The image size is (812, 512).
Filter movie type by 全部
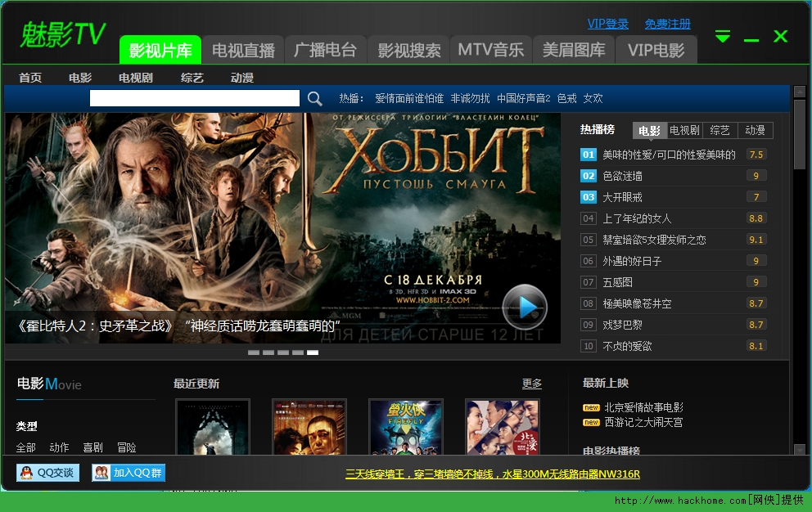coord(26,447)
